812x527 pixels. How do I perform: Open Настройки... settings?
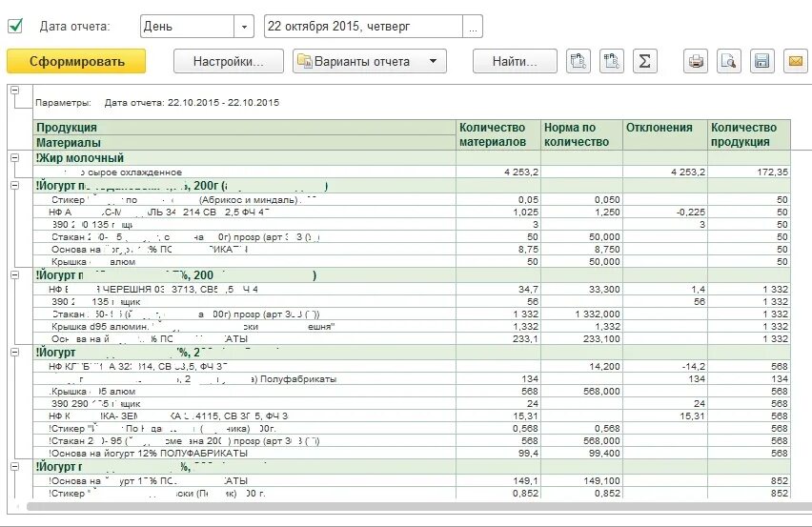click(x=229, y=61)
